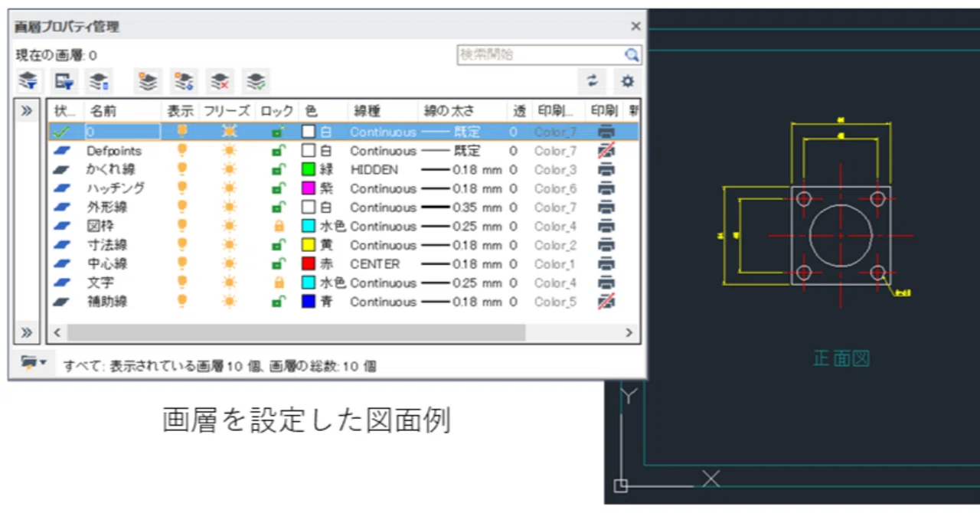Expand the filter tree panel with the top arrows
Viewport: 980px width, 513px height.
click(x=27, y=112)
